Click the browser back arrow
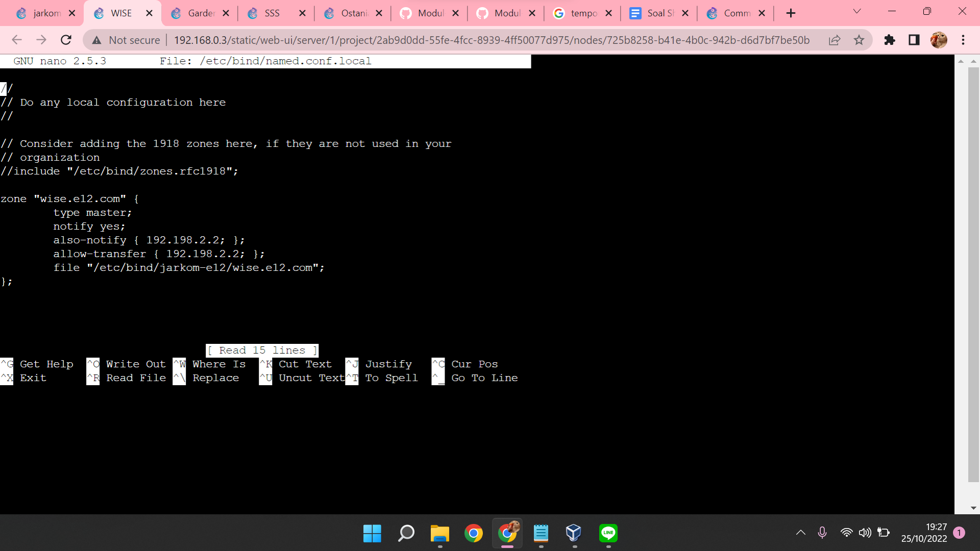The height and width of the screenshot is (551, 980). 17,40
